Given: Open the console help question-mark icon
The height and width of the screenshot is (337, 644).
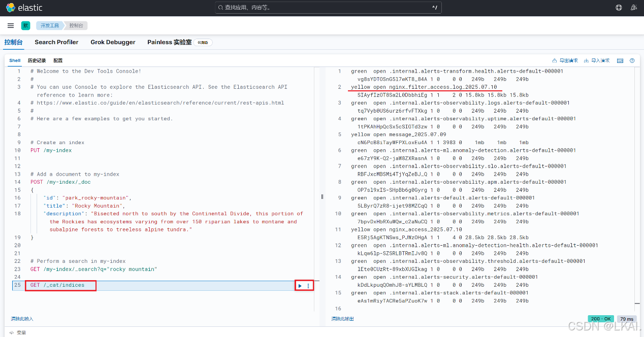Looking at the screenshot, I should (x=632, y=60).
